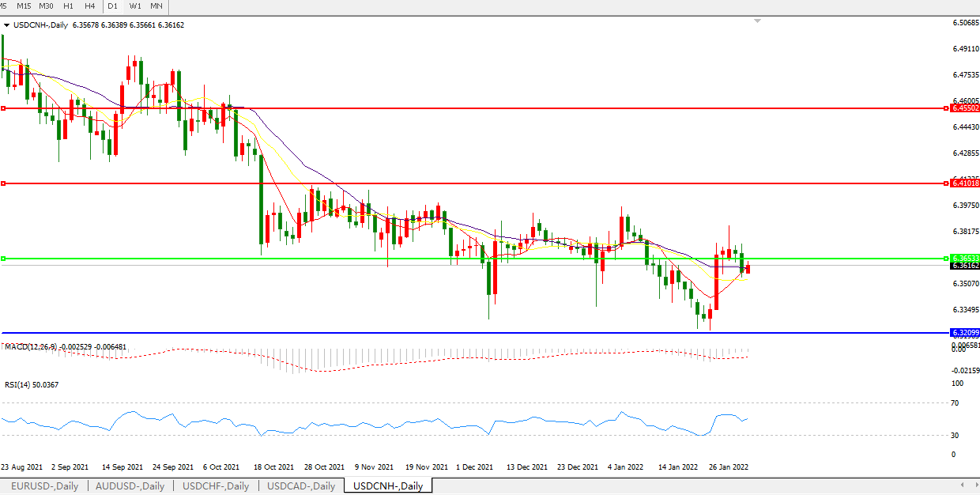
Task: Open the MACD(12,26,9) indicator label
Action: point(65,347)
